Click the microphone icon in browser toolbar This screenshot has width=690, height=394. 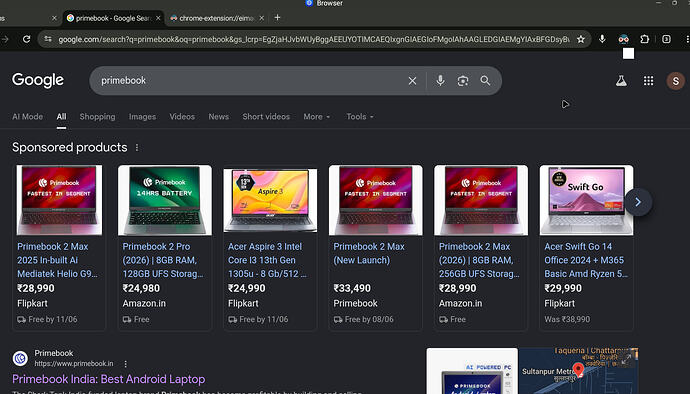(x=602, y=39)
